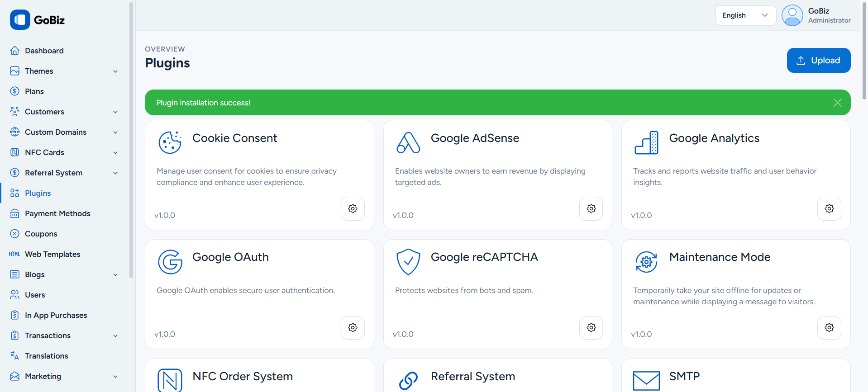Open Payment Methods from the sidebar
Viewport: 868px width, 392px height.
57,213
